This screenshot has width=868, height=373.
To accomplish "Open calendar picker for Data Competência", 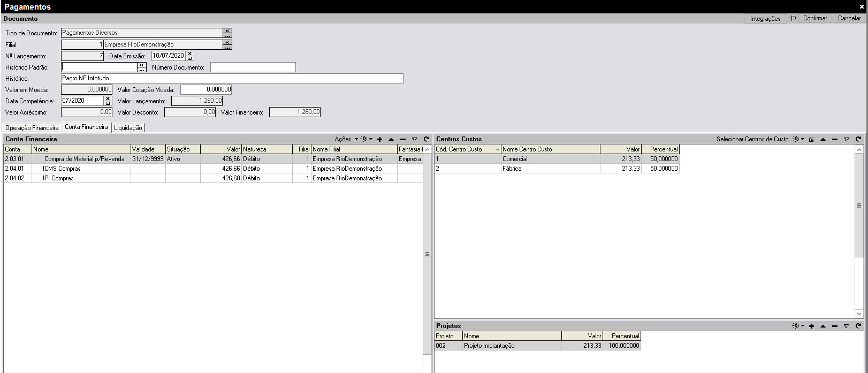I will point(108,103).
